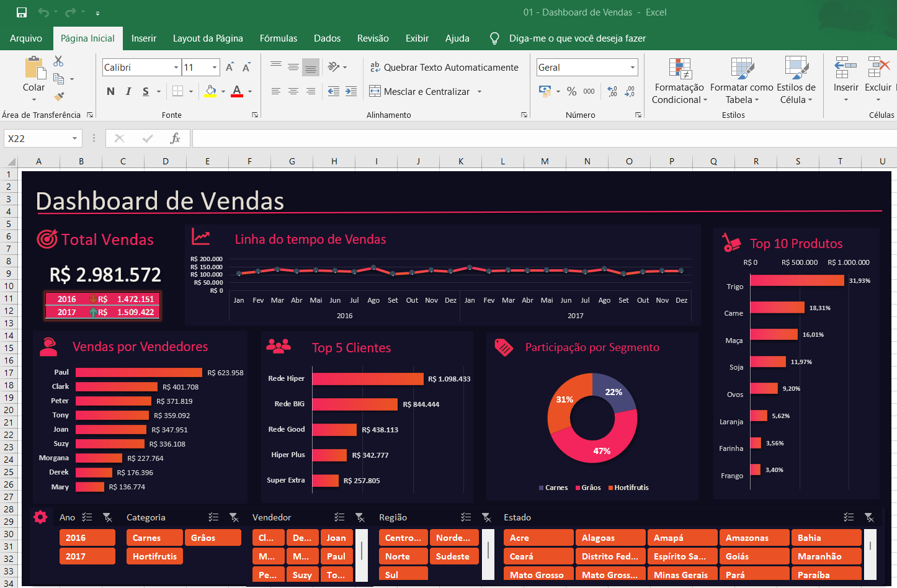Click the Undo arrow
This screenshot has width=897, height=588.
coord(43,12)
